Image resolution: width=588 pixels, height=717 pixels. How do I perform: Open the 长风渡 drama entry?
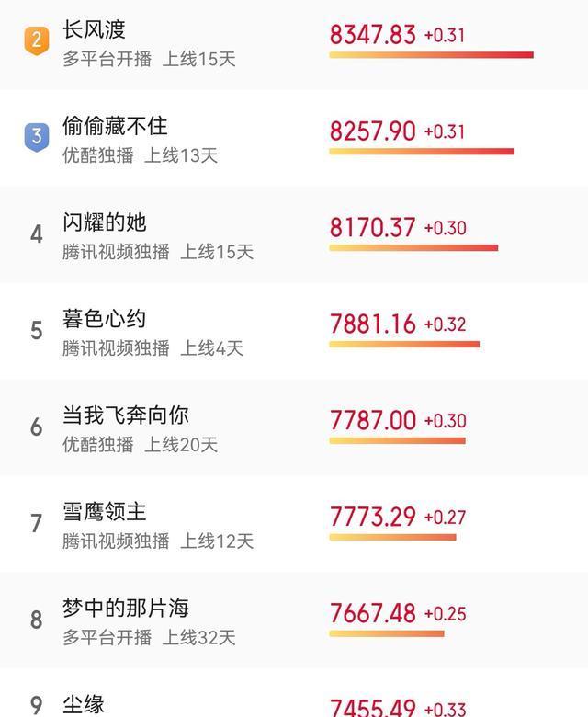coord(94,29)
